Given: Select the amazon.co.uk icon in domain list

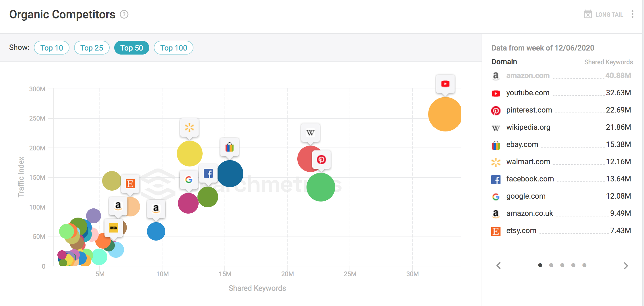Looking at the screenshot, I should click(496, 214).
